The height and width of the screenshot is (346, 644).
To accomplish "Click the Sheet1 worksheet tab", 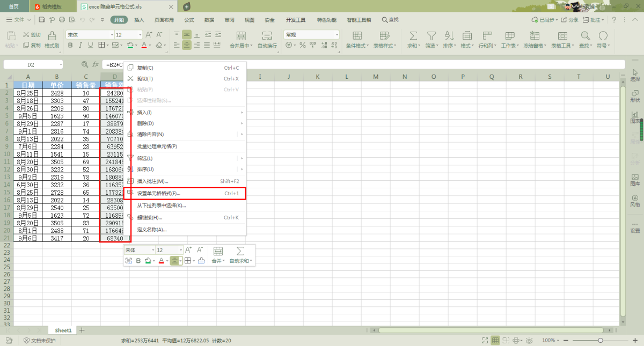I will point(63,330).
